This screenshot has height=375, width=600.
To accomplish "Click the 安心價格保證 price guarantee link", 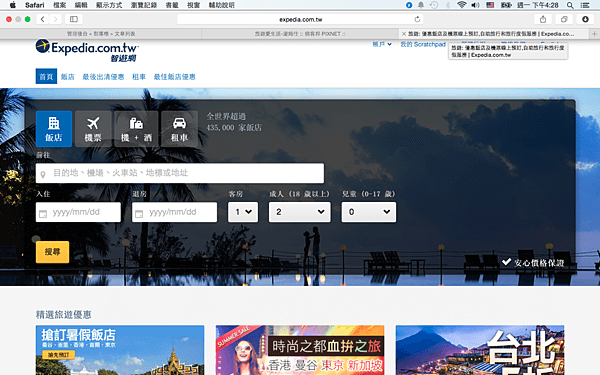I will pyautogui.click(x=533, y=262).
